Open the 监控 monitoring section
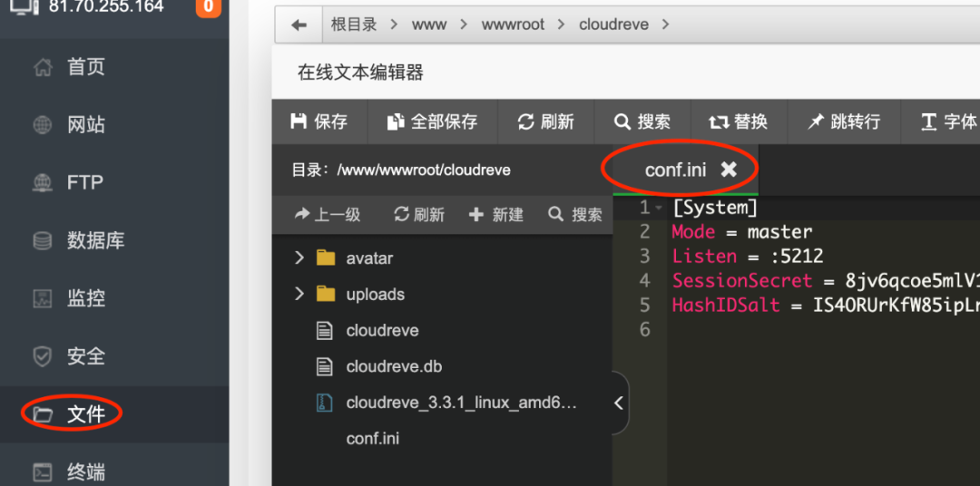The image size is (980, 486). coord(85,298)
